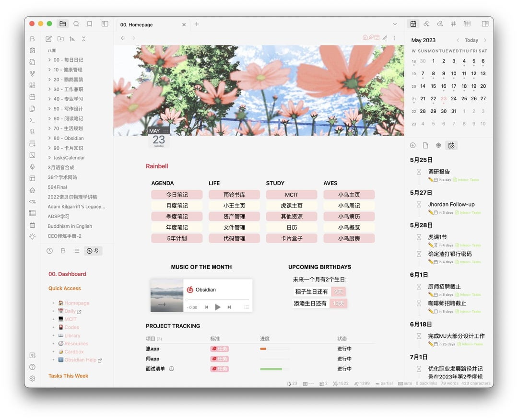Close the 00. Homepage tab
Viewport: 518px width, 420px height.
point(184,25)
